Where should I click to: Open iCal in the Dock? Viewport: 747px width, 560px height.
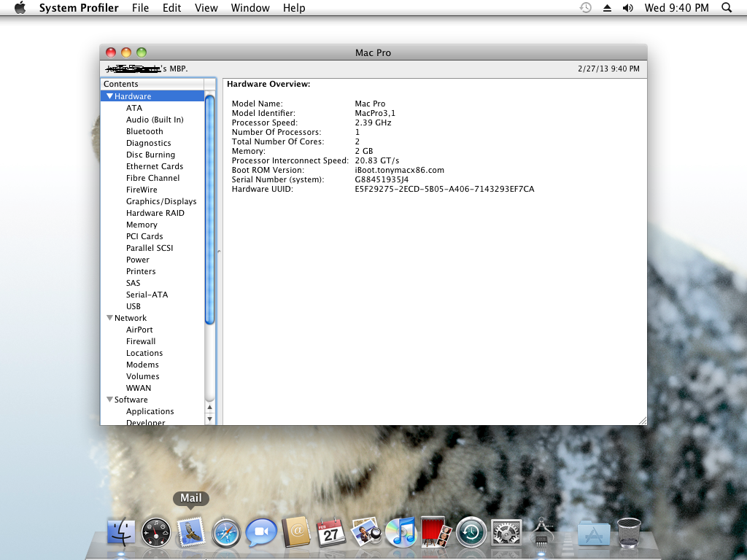[x=331, y=532]
